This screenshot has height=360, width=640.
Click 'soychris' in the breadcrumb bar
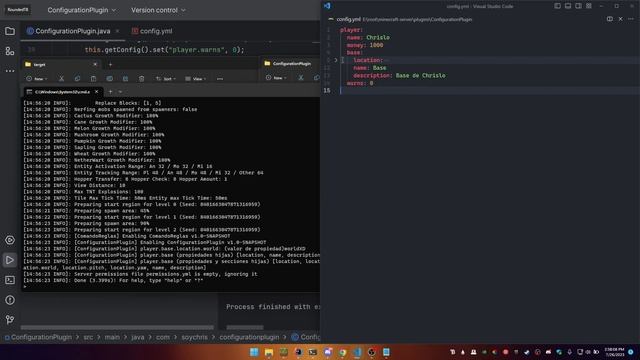[194, 337]
